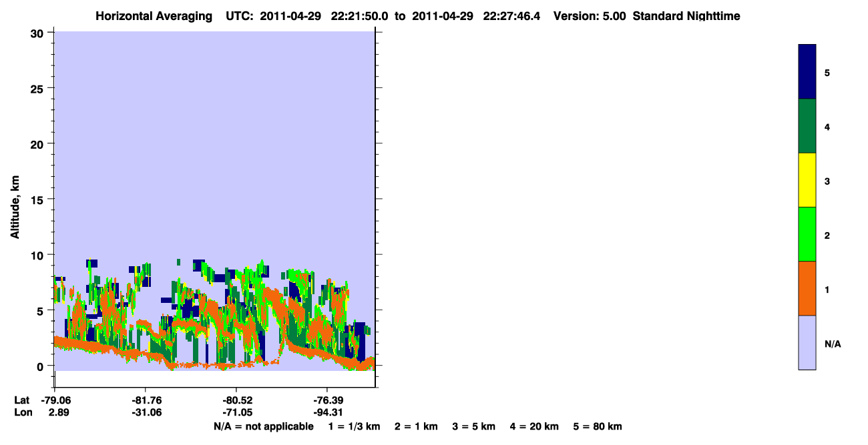Viewport: 868px width, 445px height.
Task: Click the altitude tick label '20'
Action: pyautogui.click(x=39, y=143)
